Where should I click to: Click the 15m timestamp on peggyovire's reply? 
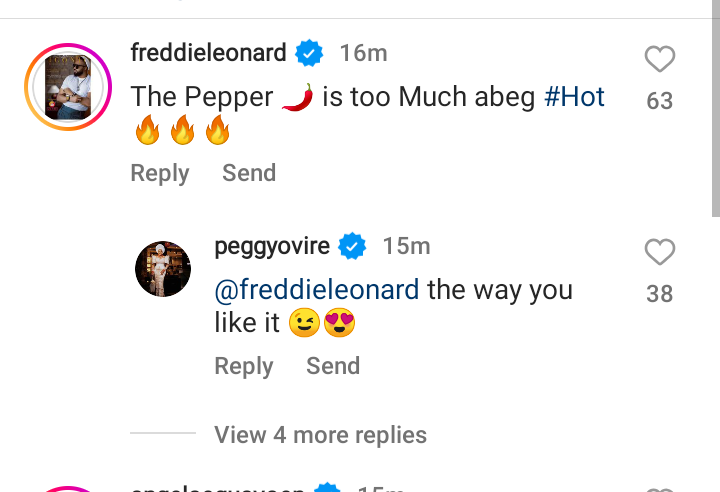406,246
